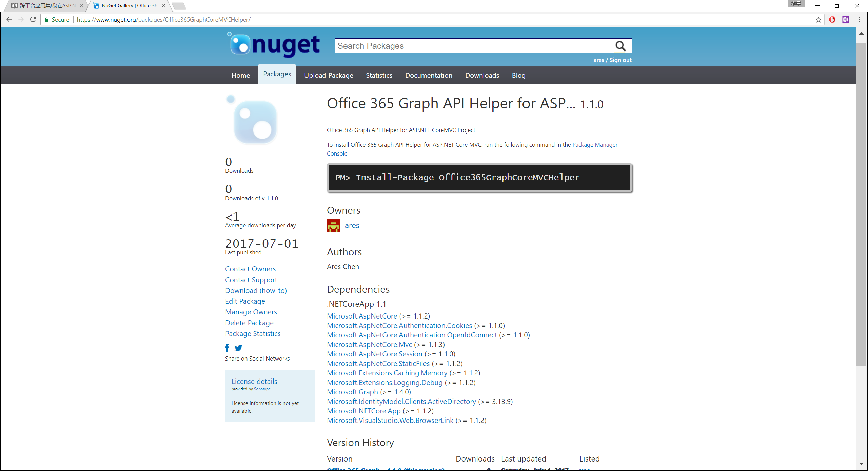The width and height of the screenshot is (868, 471).
Task: Expand the Version History section
Action: (x=360, y=443)
